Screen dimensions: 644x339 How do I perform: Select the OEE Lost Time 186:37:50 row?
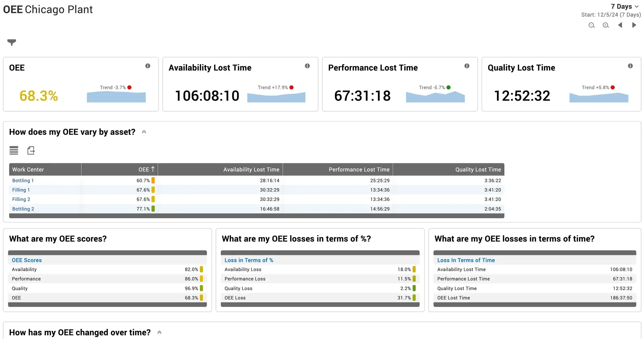(x=535, y=298)
